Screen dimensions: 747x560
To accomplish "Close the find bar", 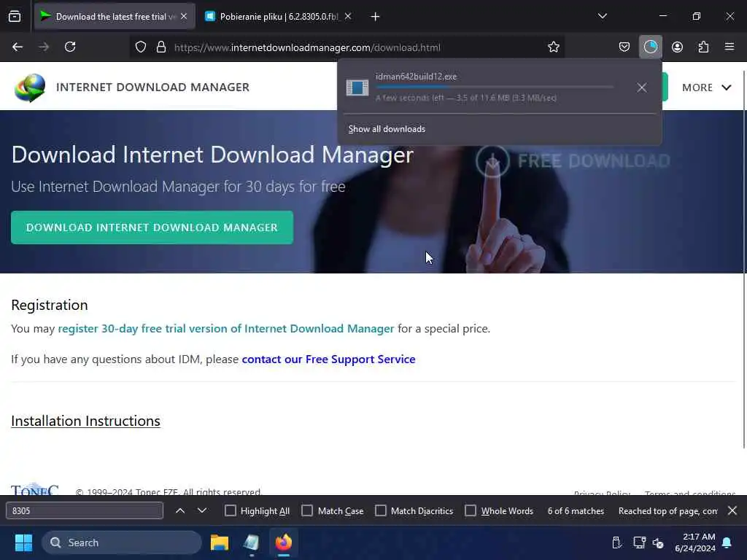I will (x=732, y=510).
